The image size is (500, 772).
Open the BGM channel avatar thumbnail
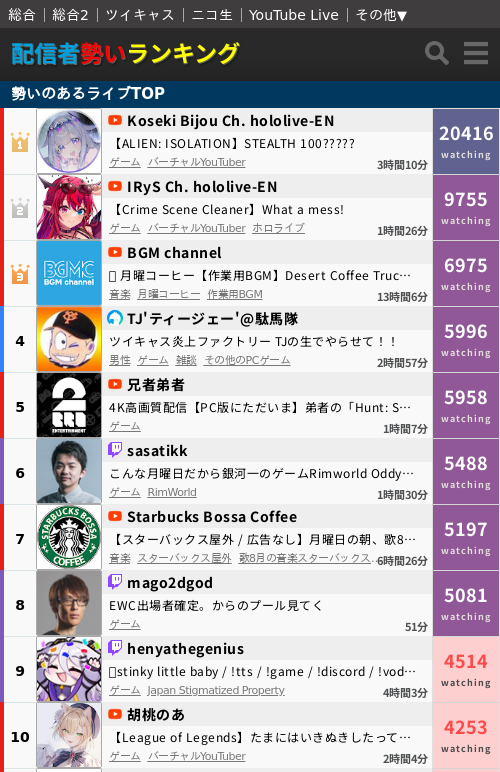point(69,273)
